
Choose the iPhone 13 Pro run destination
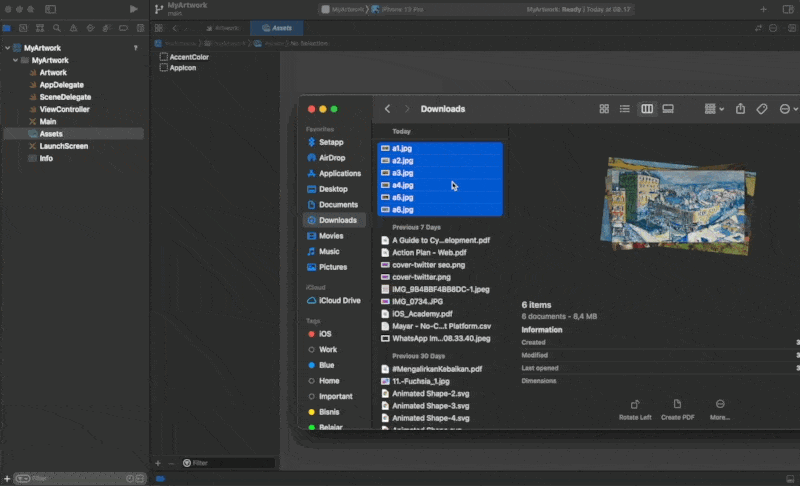(398, 9)
